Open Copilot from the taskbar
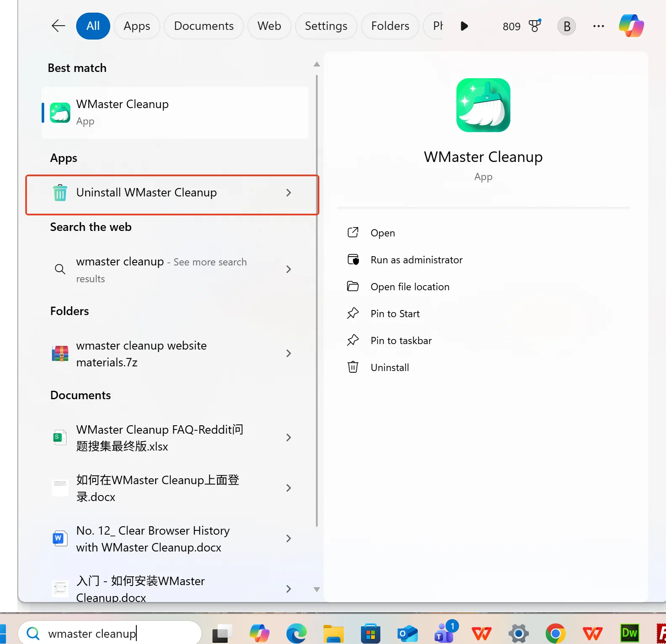 click(x=259, y=633)
